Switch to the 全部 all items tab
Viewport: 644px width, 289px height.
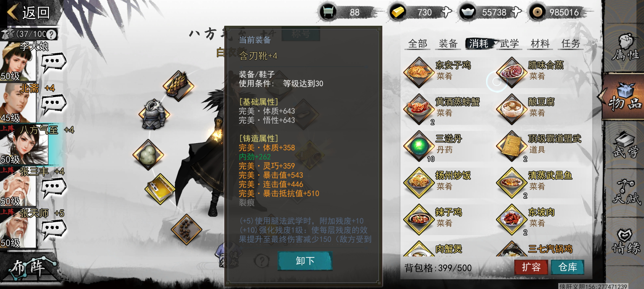(417, 43)
